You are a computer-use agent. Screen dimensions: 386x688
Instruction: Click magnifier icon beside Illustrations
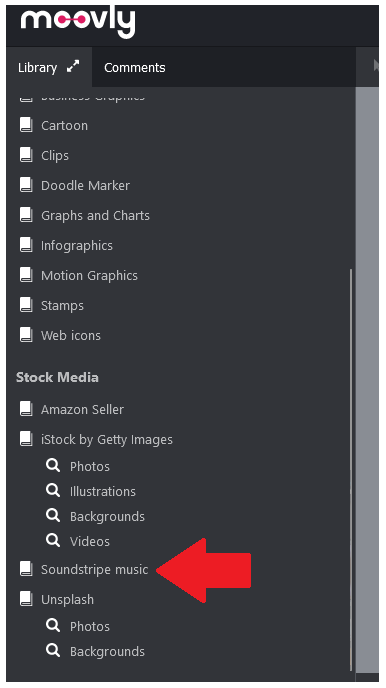pos(53,491)
